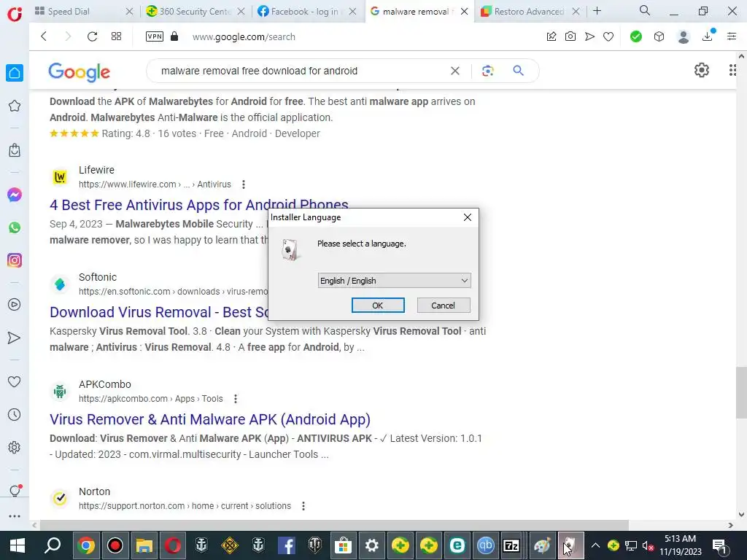747x560 pixels.
Task: Open the three-dot menu of APKCombo result
Action: pos(236,399)
